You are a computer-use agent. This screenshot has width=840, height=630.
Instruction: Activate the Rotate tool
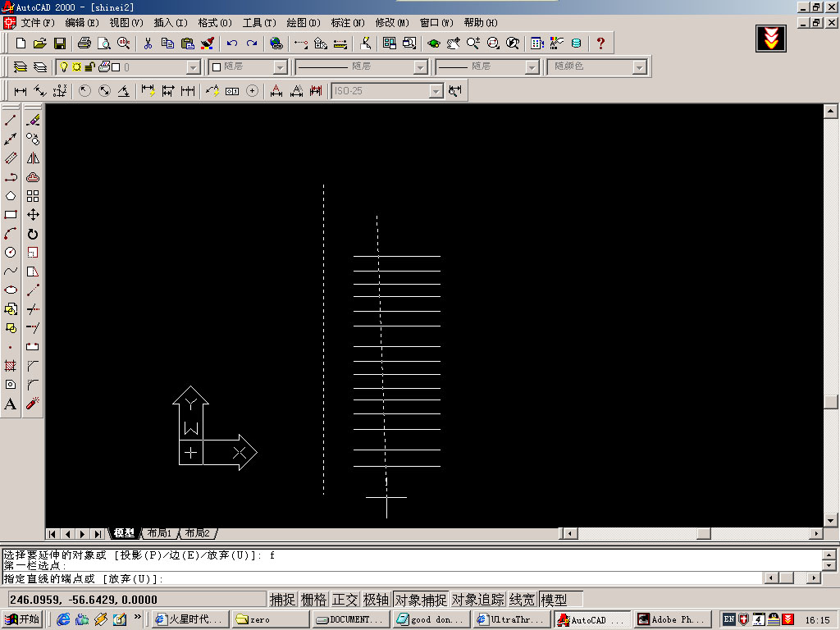coord(33,234)
